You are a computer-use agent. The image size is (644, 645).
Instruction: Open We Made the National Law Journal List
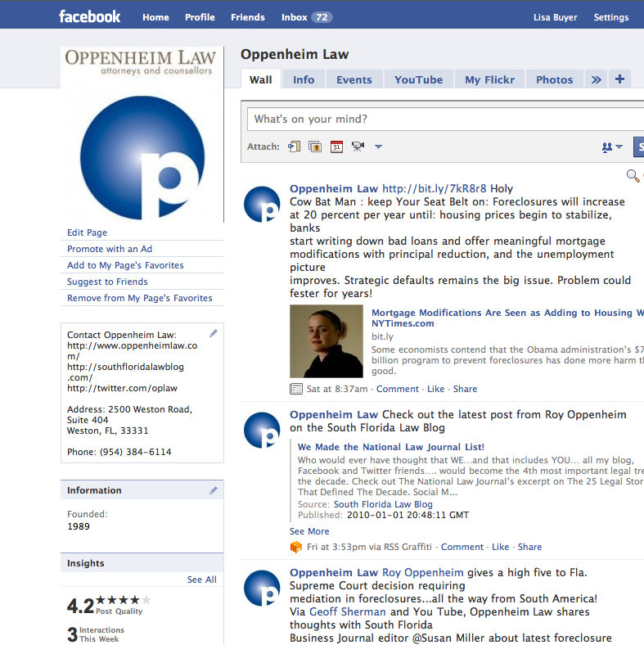click(x=390, y=447)
